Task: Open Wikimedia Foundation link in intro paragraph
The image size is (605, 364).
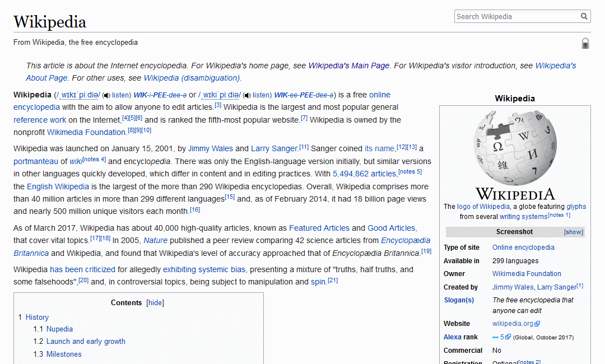Action: point(86,132)
